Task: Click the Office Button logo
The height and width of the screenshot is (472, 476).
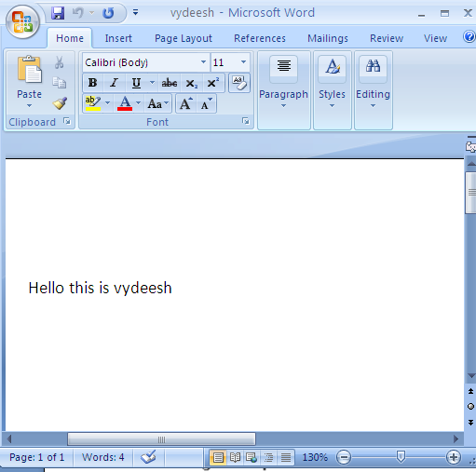Action: [22, 22]
